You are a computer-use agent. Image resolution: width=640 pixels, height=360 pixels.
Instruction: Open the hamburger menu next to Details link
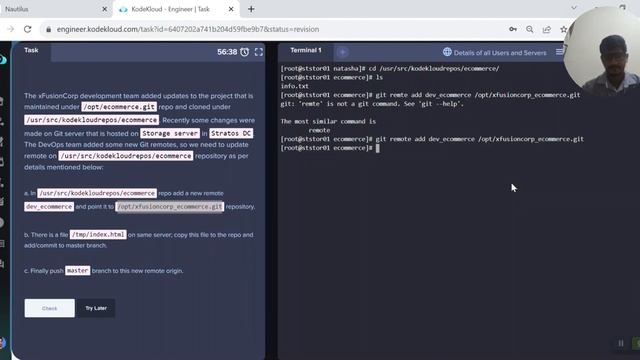[x=559, y=52]
